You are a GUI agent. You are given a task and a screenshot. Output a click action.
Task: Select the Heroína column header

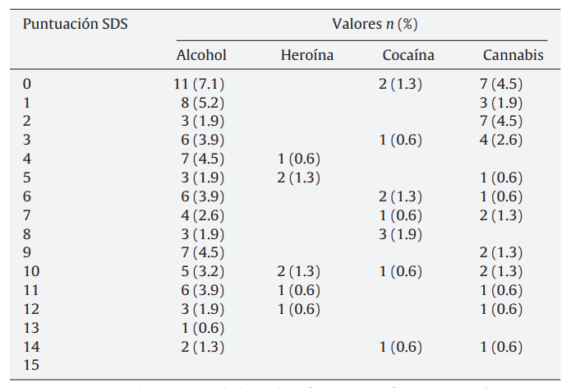tap(306, 55)
